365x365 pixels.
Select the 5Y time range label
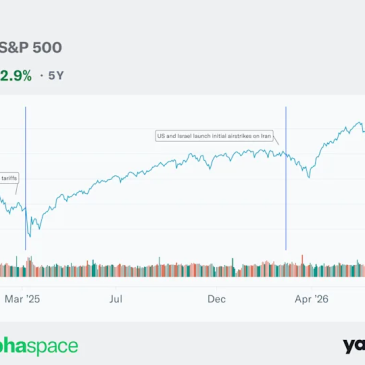coord(56,76)
